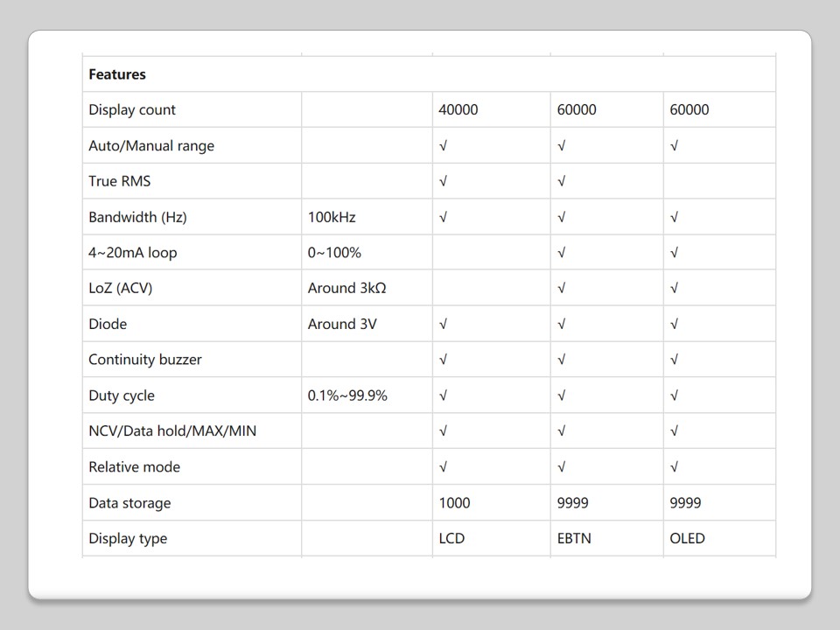The width and height of the screenshot is (840, 630).
Task: Select the 'EBTN' display type cell
Action: [574, 539]
